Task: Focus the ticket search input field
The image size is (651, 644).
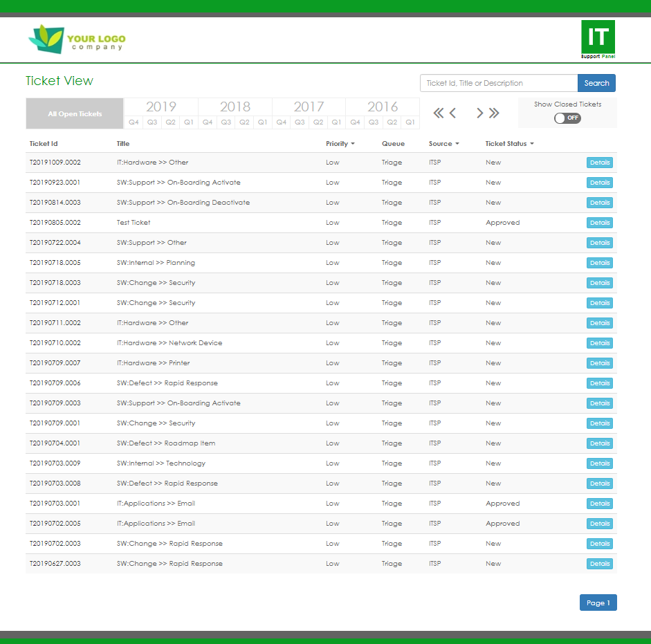Action: point(499,83)
